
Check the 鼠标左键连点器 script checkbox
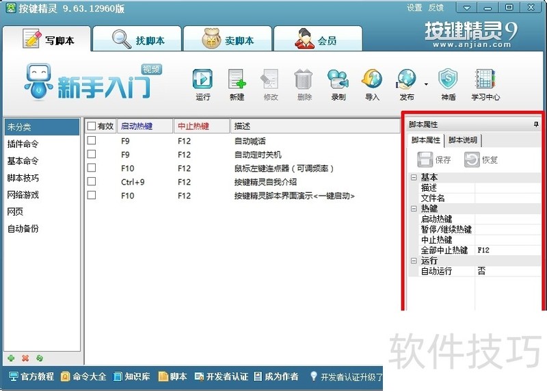pos(92,168)
